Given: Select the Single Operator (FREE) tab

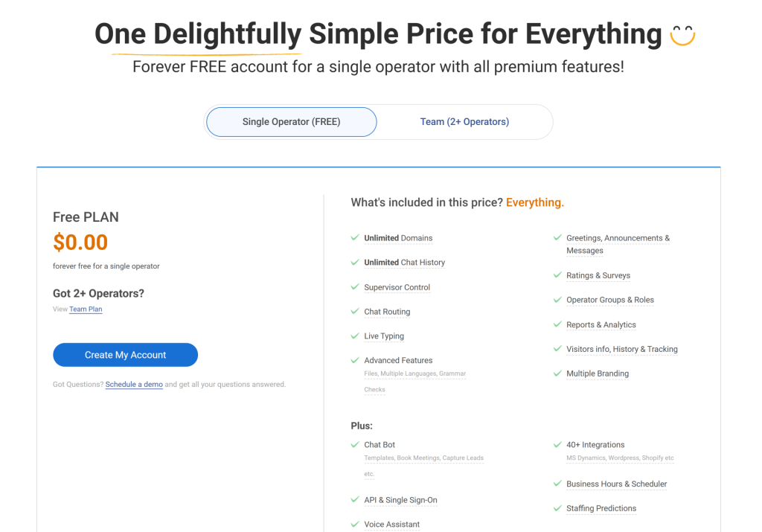Looking at the screenshot, I should click(292, 122).
